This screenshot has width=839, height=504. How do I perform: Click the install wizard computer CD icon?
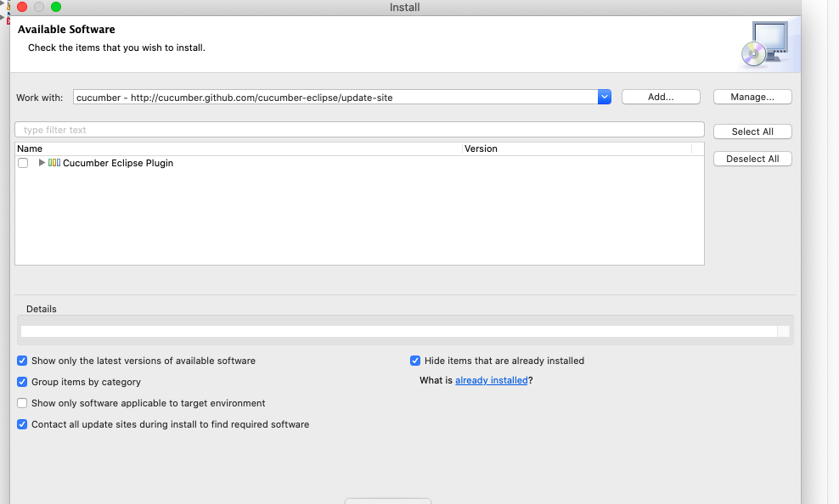coord(766,44)
